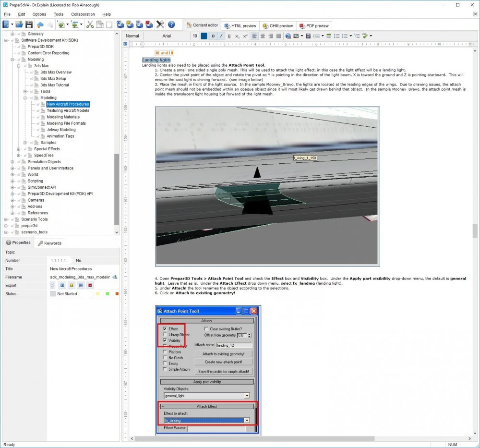Switch to the HTML preview tab
The width and height of the screenshot is (480, 448).
(240, 26)
